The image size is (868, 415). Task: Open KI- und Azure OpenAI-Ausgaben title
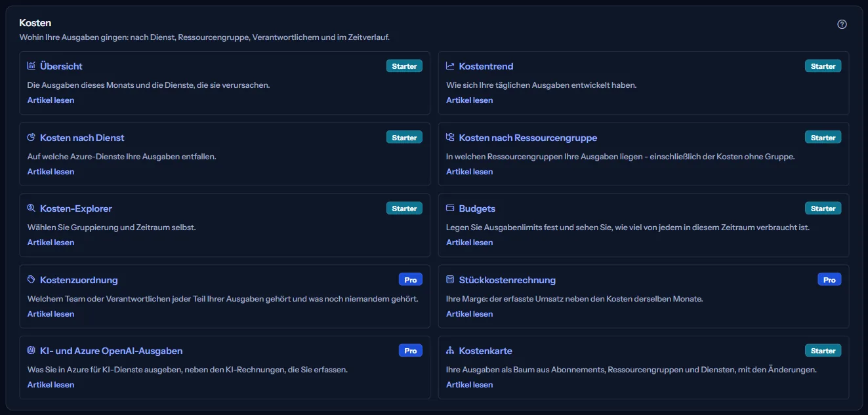pos(112,351)
